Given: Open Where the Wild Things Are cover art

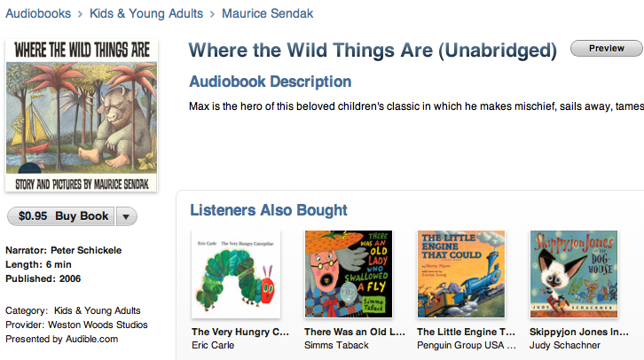Looking at the screenshot, I should [x=82, y=115].
